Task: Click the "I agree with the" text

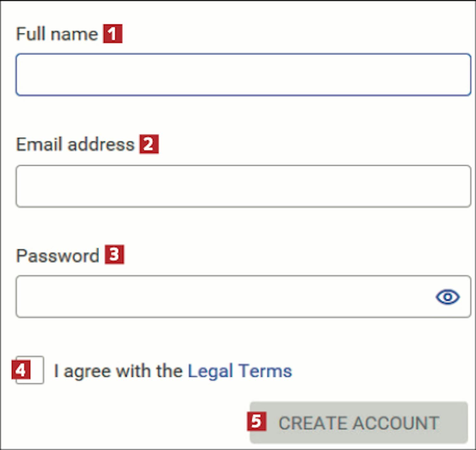Action: 118,371
